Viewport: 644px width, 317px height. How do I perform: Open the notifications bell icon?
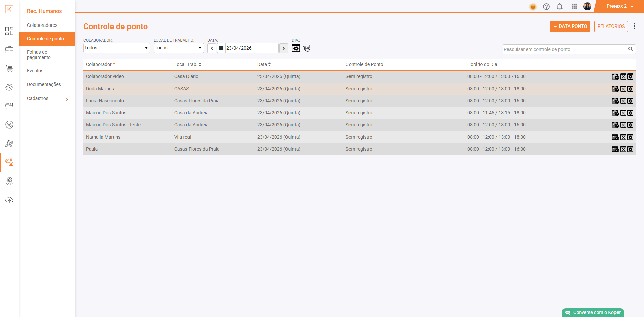(x=560, y=7)
